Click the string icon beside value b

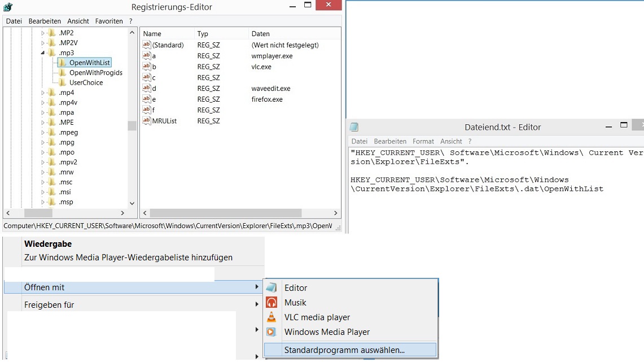point(147,66)
